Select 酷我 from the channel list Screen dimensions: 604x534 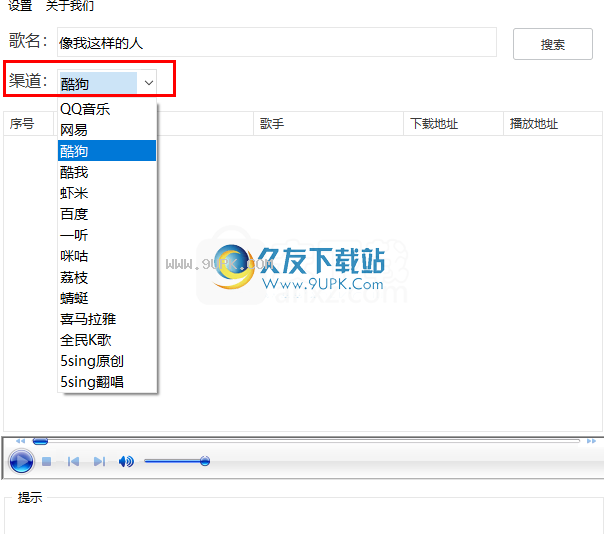click(x=107, y=172)
